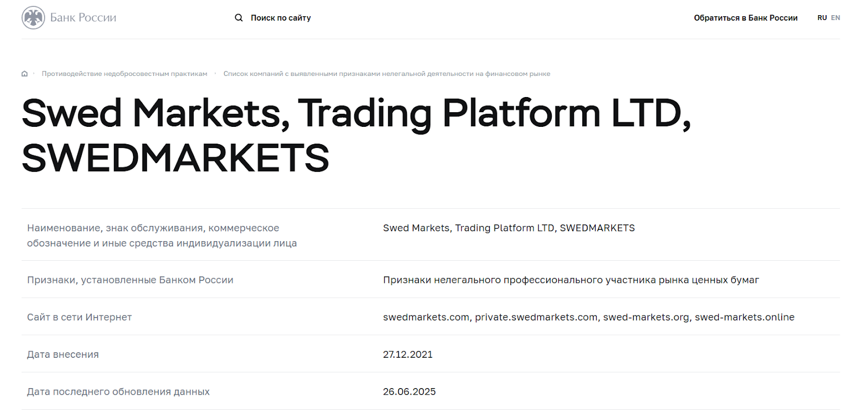Navigate to 'Противодействие недобросовестным практикам' breadcrumb

tap(124, 73)
